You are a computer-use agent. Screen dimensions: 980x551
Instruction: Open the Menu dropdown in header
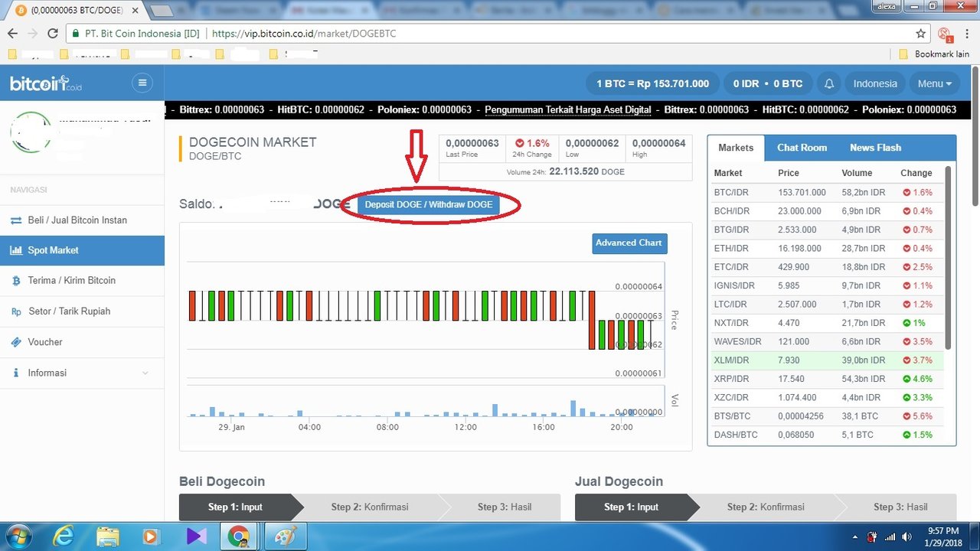[x=934, y=83]
